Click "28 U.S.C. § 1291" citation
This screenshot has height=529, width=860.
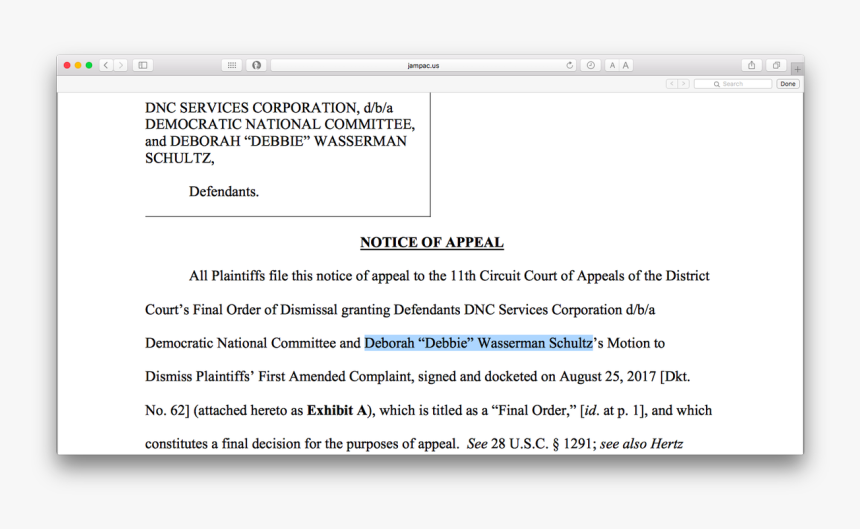(541, 444)
